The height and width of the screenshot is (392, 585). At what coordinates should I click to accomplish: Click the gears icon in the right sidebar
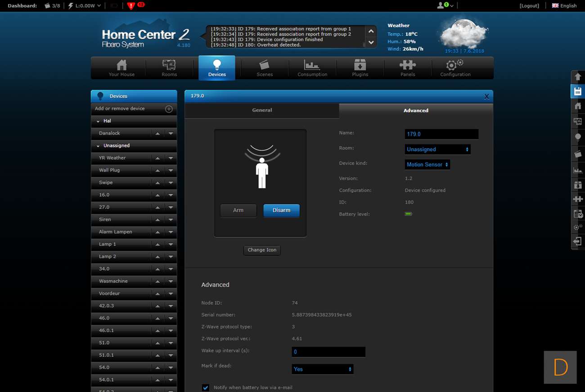tap(578, 227)
